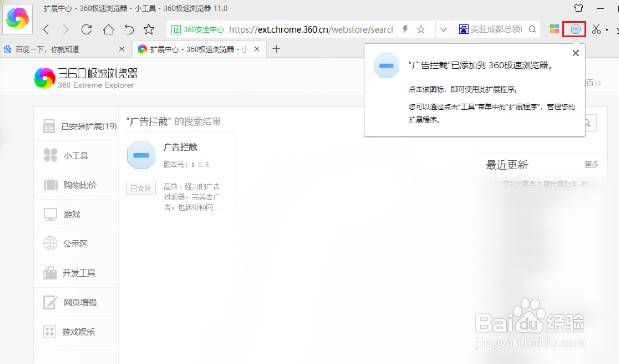The width and height of the screenshot is (619, 364).
Task: Close the extension added popup
Action: click(575, 53)
